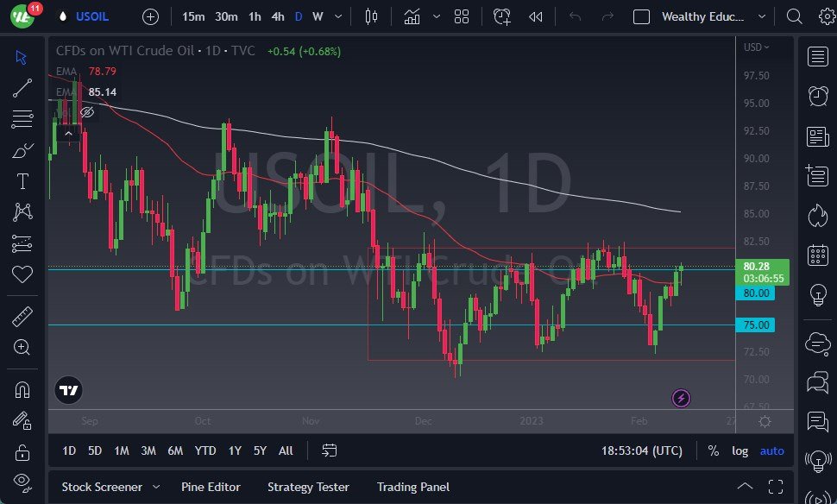The image size is (837, 504).
Task: Select the brush drawing tool
Action: click(x=22, y=150)
